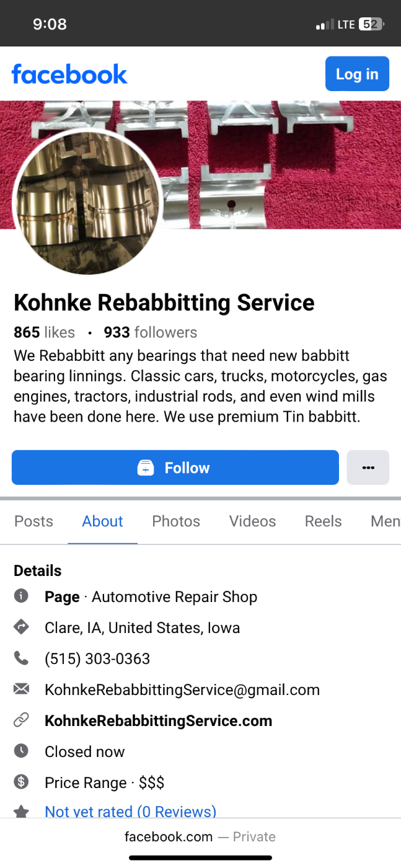
Task: Open the red cover photo
Action: (x=279, y=164)
